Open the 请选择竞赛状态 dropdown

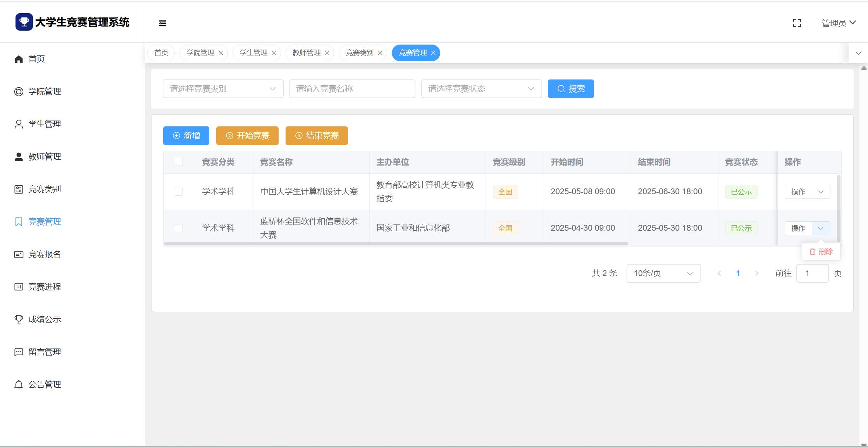[481, 89]
